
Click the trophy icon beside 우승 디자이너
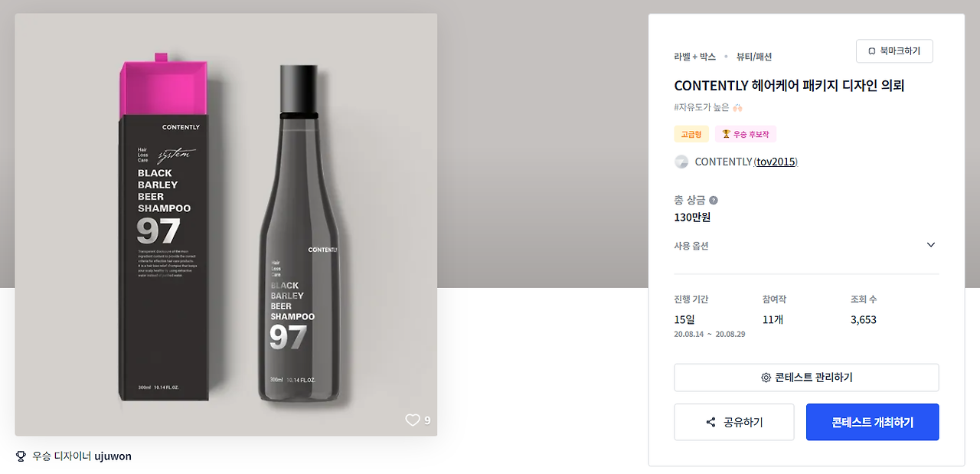coord(21,456)
